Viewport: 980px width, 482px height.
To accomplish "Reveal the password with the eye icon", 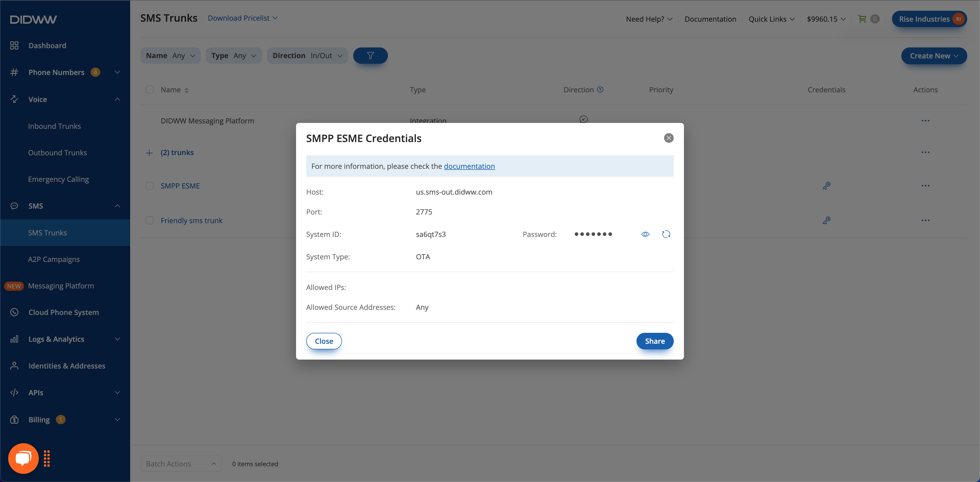I will click(645, 234).
